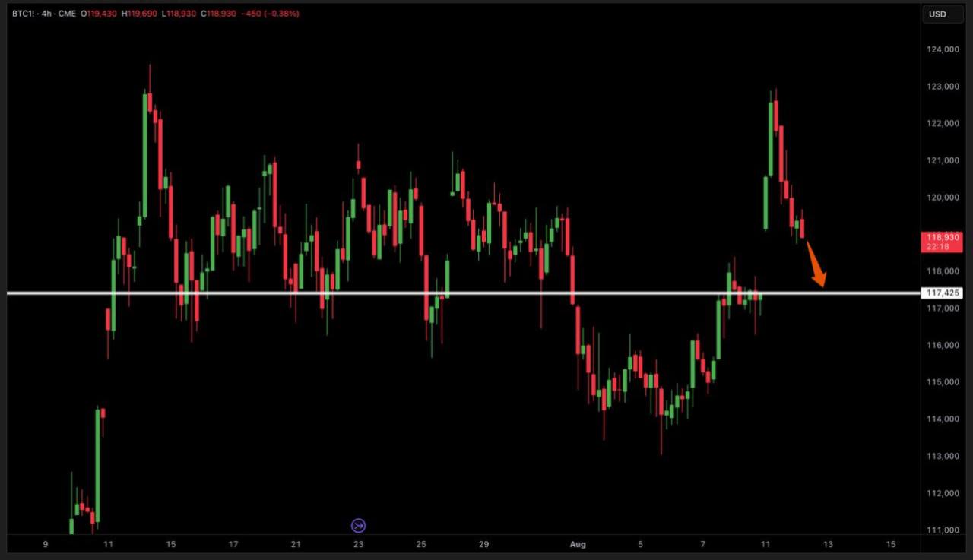Click date 25 on the time axis

coord(421,544)
